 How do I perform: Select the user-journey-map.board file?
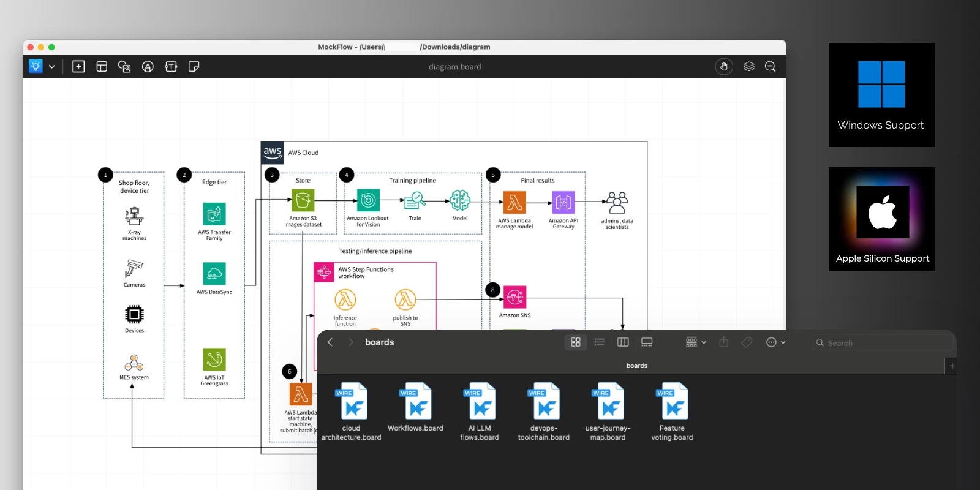[x=608, y=411]
